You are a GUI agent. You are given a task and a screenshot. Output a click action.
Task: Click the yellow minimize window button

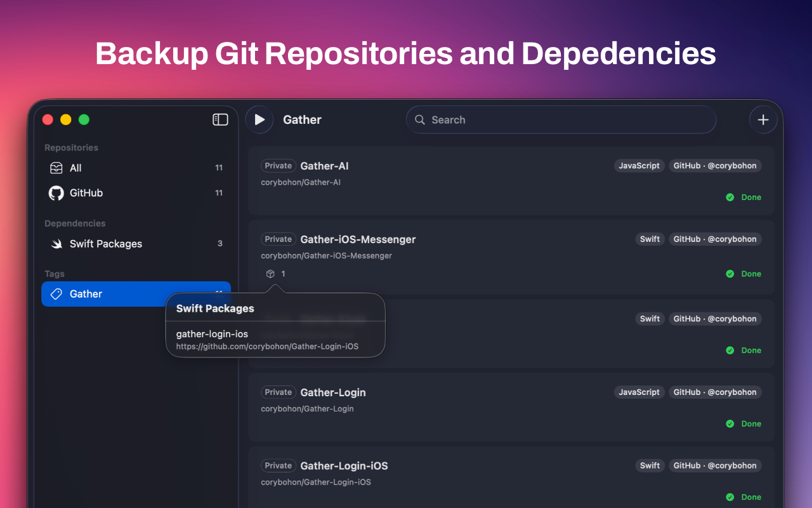65,119
